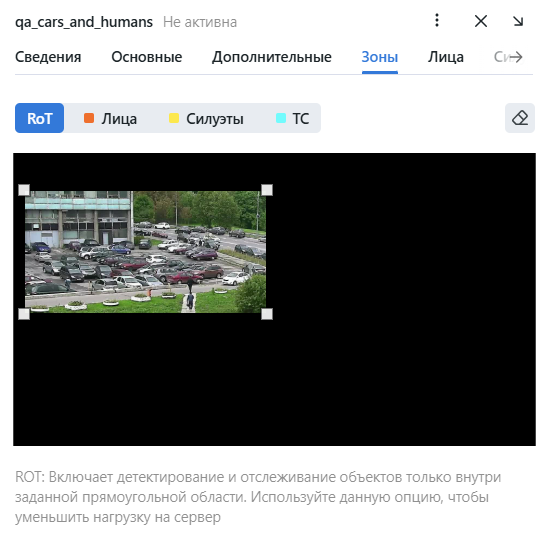Clear the zone with the eraser icon
The image size is (553, 548).
[x=519, y=118]
